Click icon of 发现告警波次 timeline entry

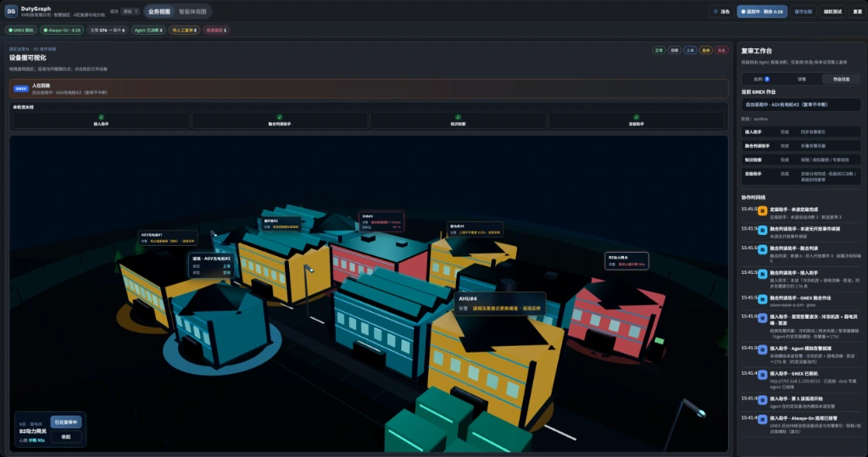tap(762, 319)
